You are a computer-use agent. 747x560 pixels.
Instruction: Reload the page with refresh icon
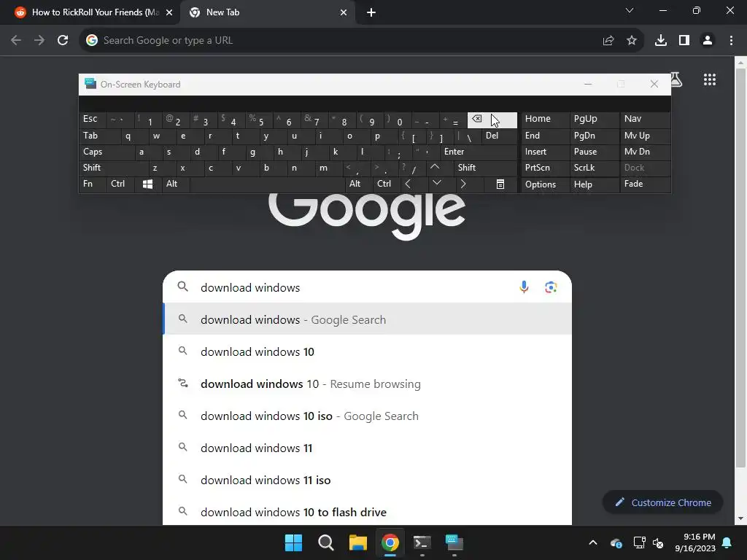(x=63, y=41)
